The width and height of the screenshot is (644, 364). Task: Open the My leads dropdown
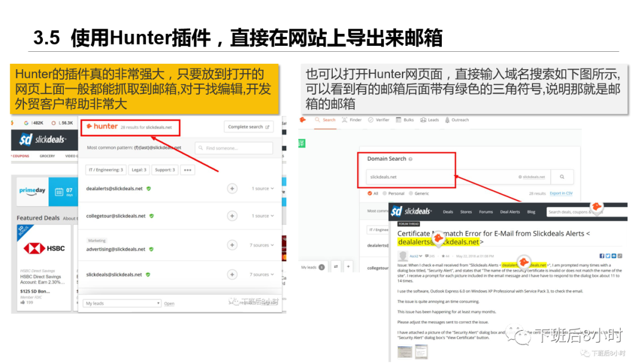[121, 304]
